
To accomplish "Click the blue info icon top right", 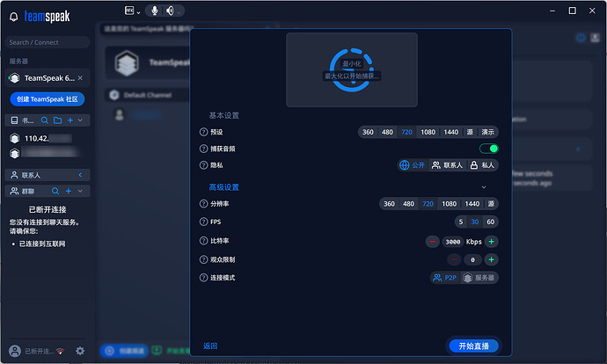I will (x=581, y=38).
